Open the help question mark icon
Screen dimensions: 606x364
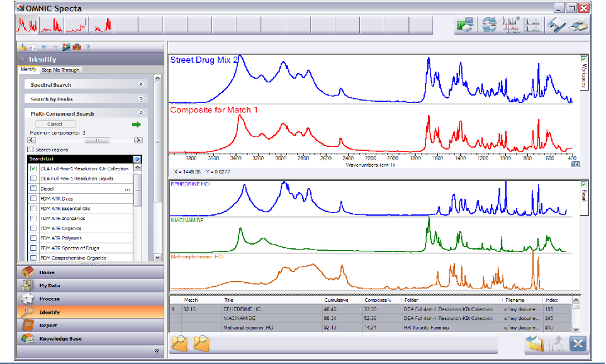click(x=88, y=47)
